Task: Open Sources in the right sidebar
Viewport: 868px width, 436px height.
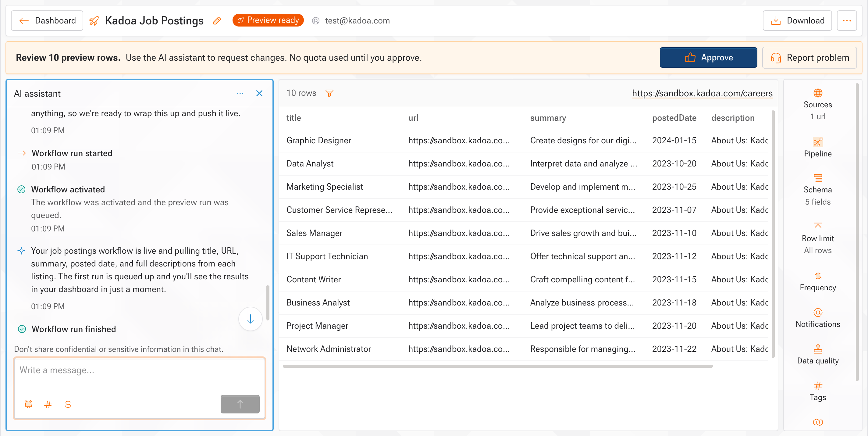Action: [817, 104]
